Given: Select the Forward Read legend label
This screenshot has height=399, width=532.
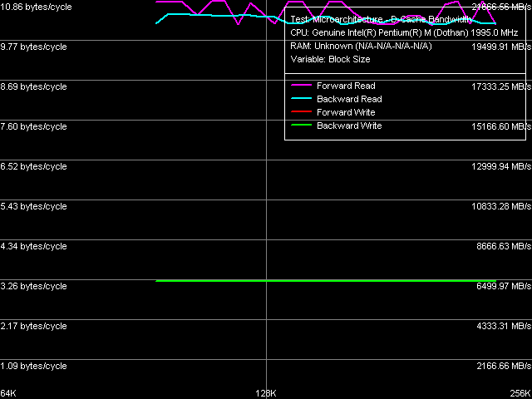Looking at the screenshot, I should (346, 86).
